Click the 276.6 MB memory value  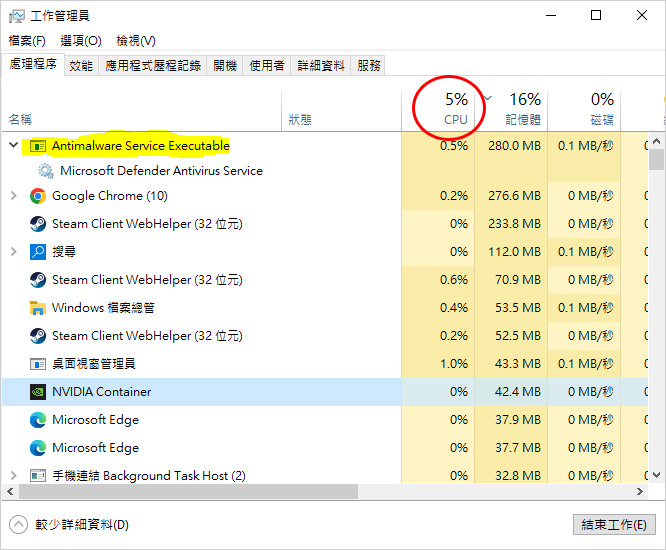pyautogui.click(x=515, y=196)
